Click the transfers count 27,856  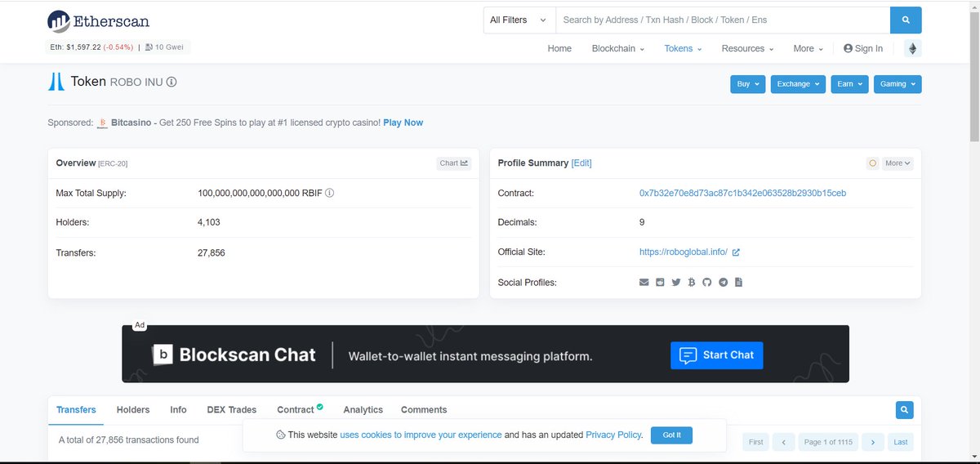click(212, 253)
